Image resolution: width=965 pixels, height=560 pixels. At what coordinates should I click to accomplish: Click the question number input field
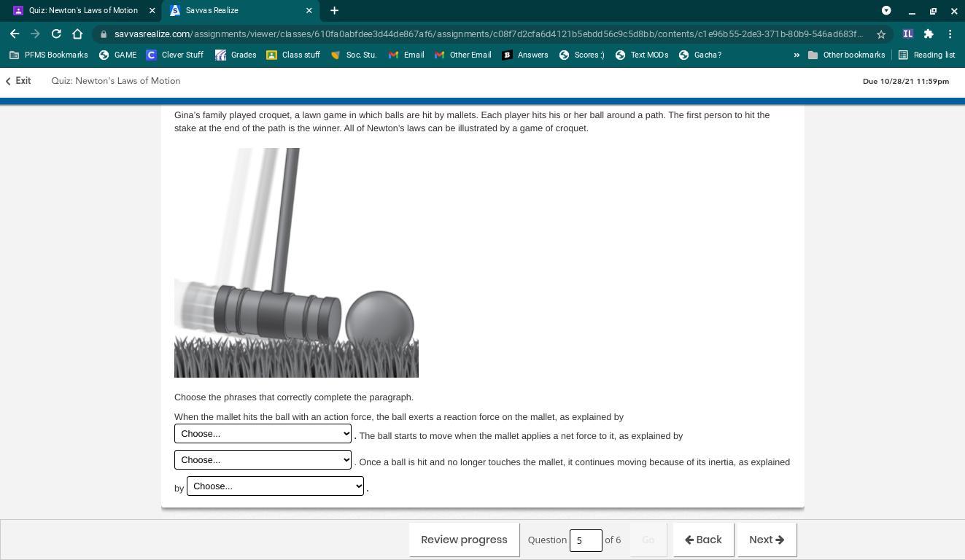coord(585,540)
